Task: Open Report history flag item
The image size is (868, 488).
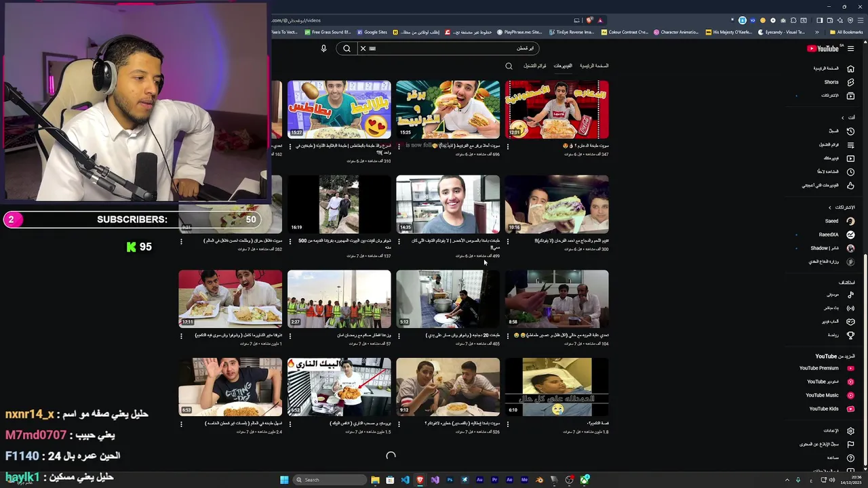Action: click(x=827, y=444)
